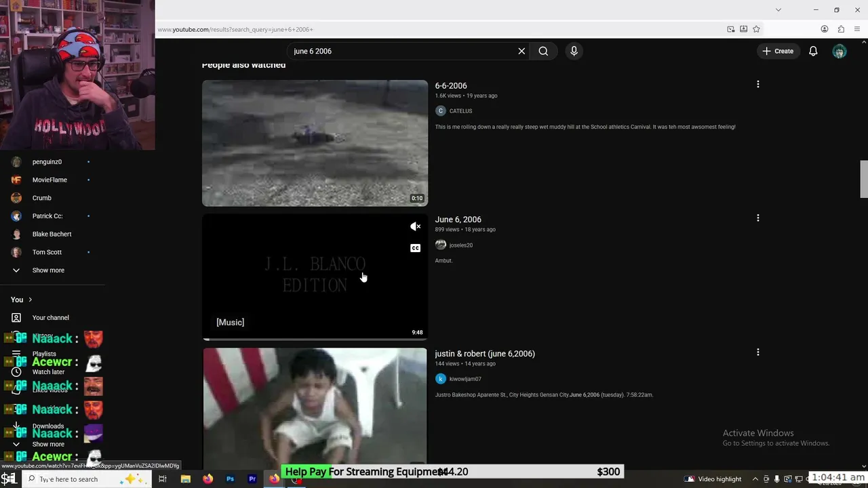Open Firefox hamburger application menu
The width and height of the screenshot is (868, 488).
857,29
